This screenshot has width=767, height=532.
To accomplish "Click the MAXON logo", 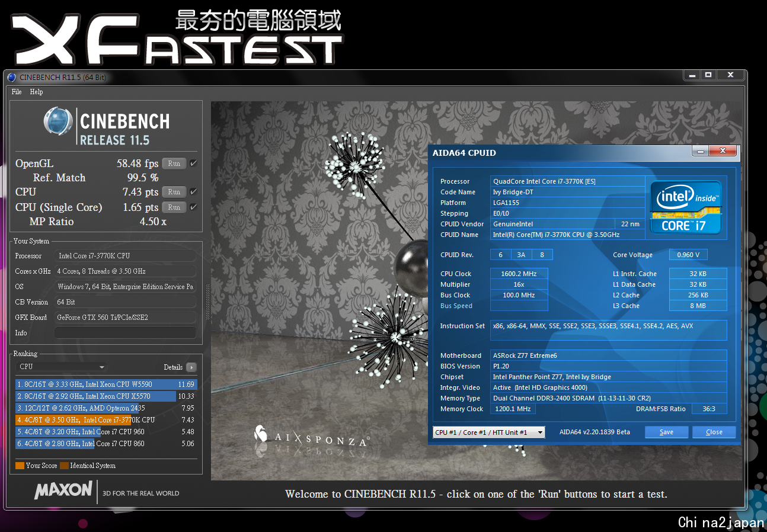I will coord(63,491).
